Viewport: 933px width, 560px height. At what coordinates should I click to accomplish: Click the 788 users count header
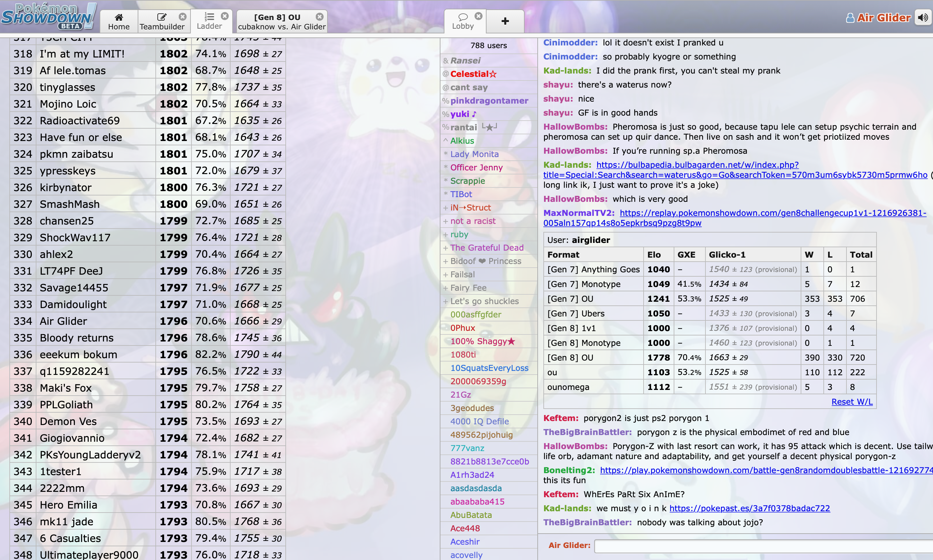pos(489,45)
